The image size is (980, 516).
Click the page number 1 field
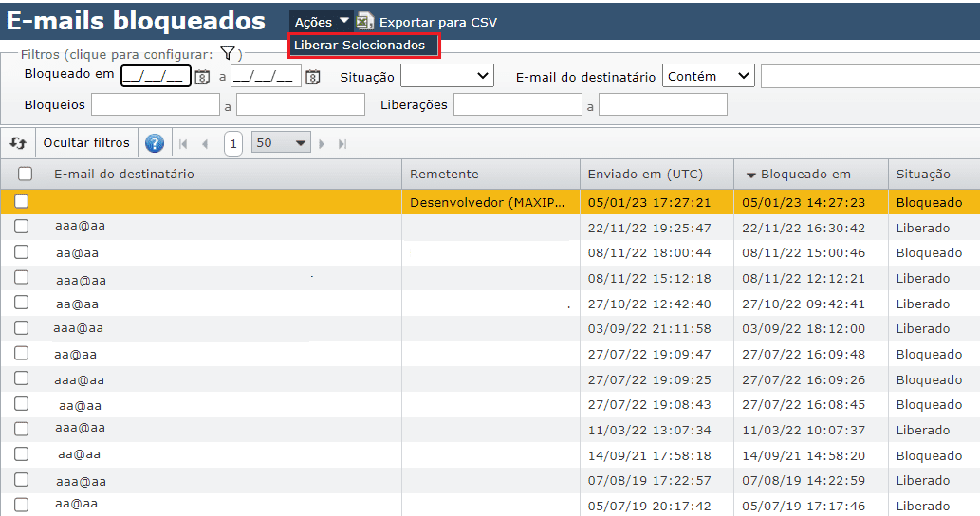tap(233, 143)
